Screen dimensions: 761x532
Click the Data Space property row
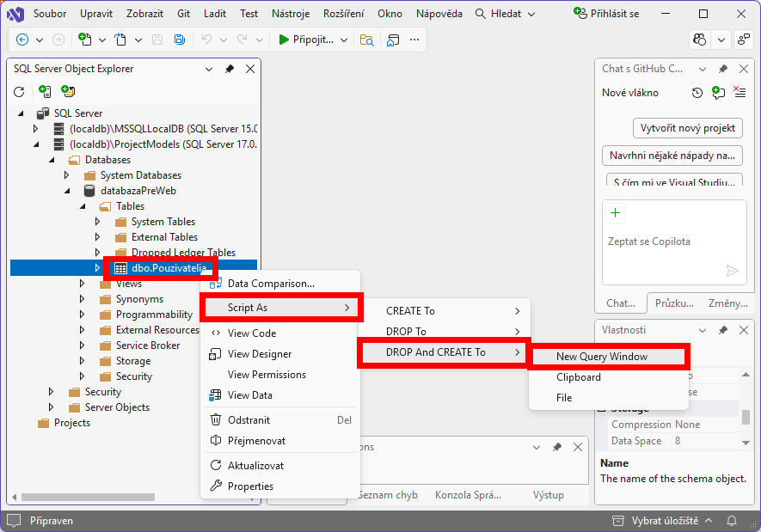click(x=673, y=441)
